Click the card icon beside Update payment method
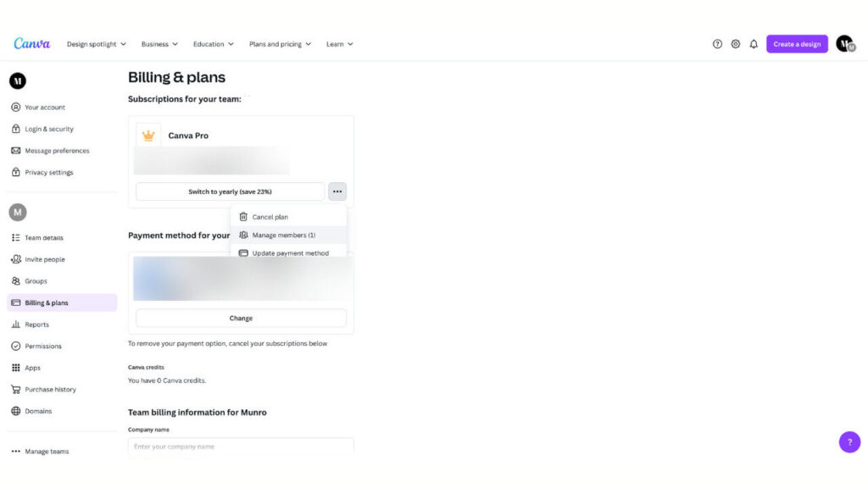Viewport: 868px width, 488px height. 243,252
